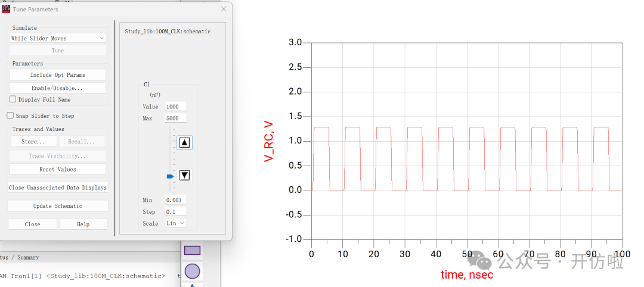Close the Tune Parameters dialog with X

[224, 9]
